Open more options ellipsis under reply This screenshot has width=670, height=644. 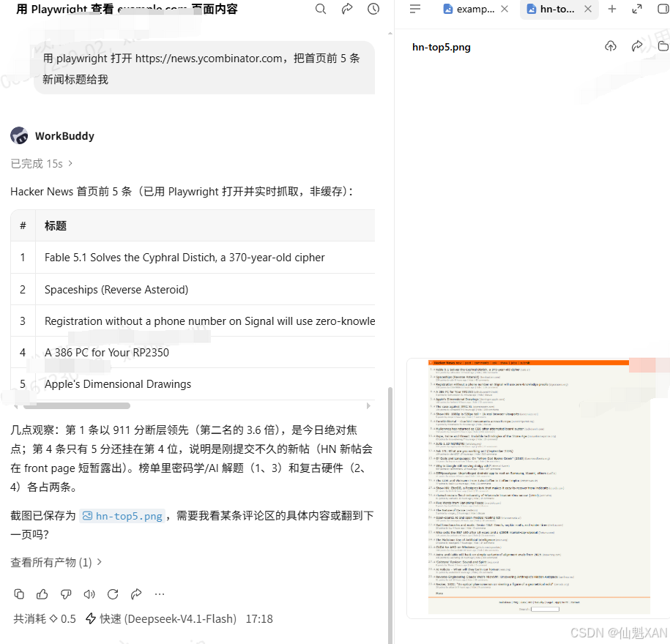pos(160,594)
